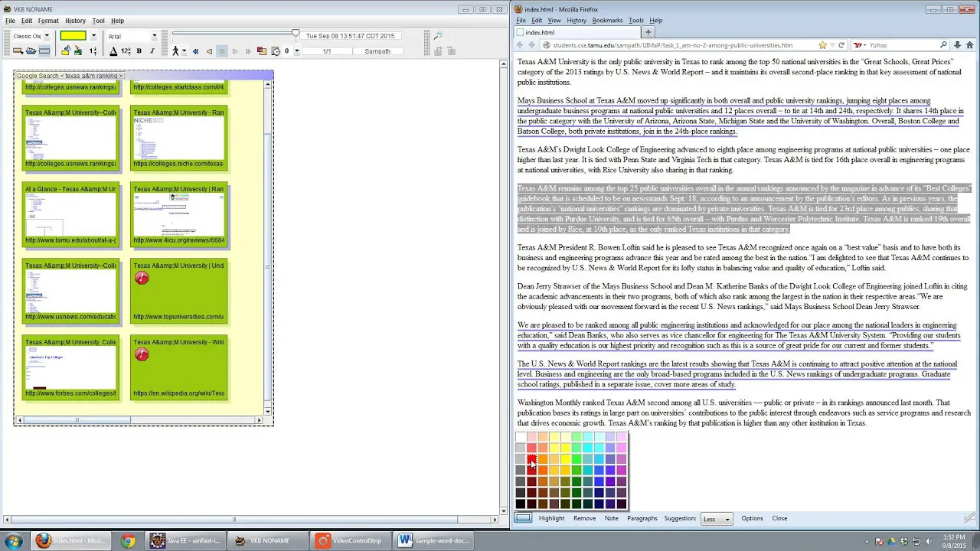Click the Options button in bottom toolbar
Screen dimensions: 980x551
[x=752, y=518]
